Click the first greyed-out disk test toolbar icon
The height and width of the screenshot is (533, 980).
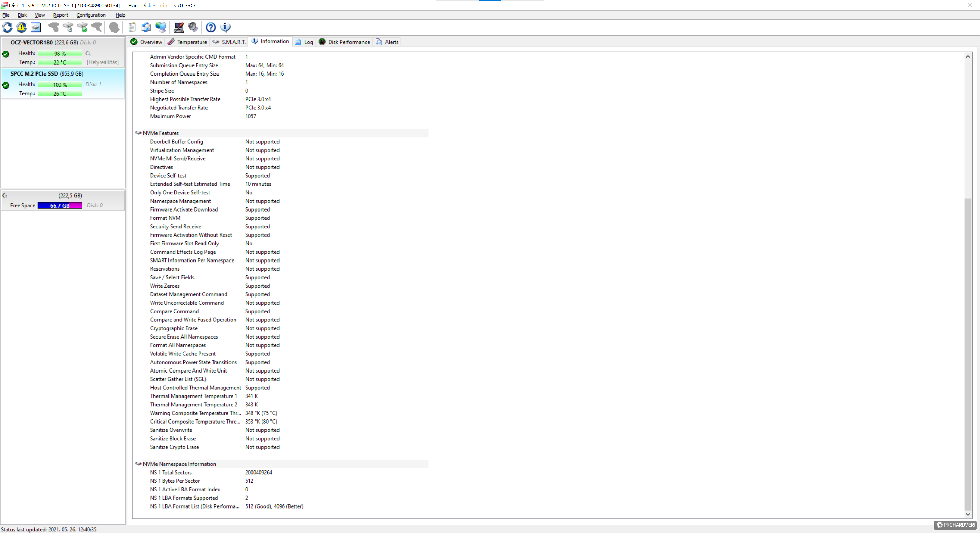54,27
